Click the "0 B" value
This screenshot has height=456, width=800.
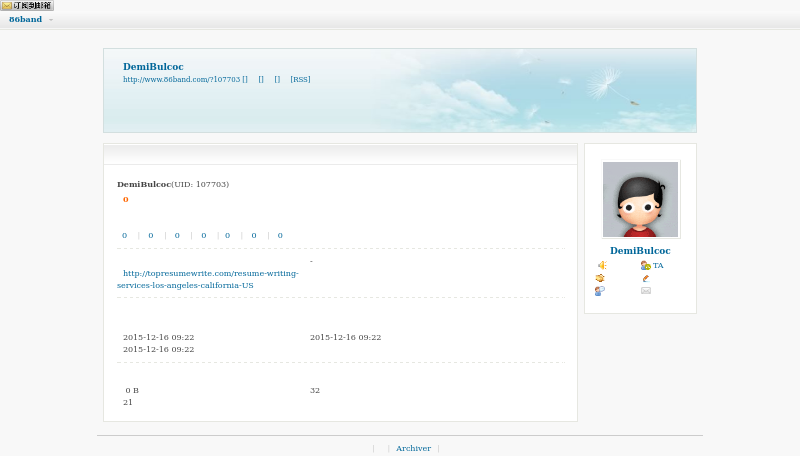132,390
